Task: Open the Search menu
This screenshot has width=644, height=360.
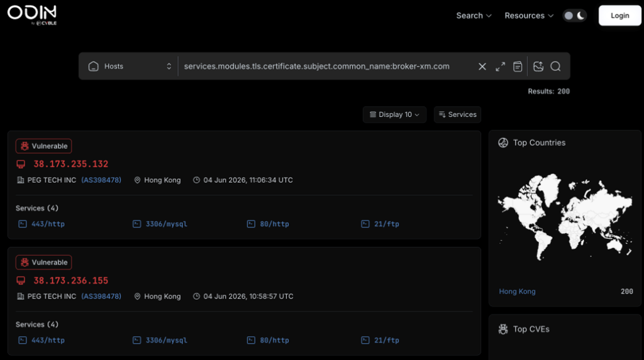Action: click(474, 16)
